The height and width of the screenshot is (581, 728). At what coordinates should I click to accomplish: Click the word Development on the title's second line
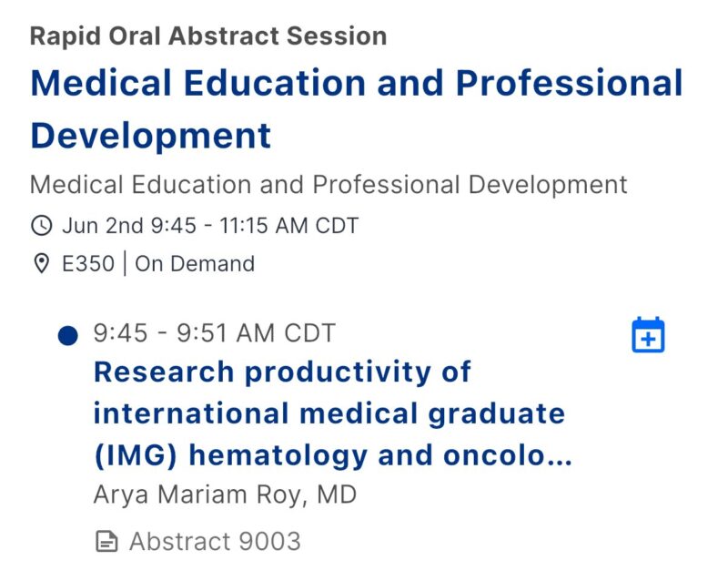pyautogui.click(x=151, y=136)
